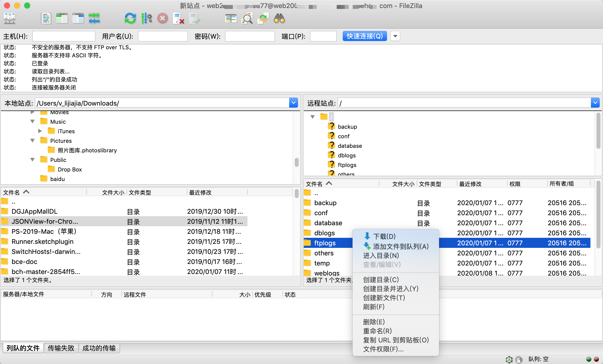Switch to 列队的文件 tab
The image size is (603, 364).
tap(23, 348)
